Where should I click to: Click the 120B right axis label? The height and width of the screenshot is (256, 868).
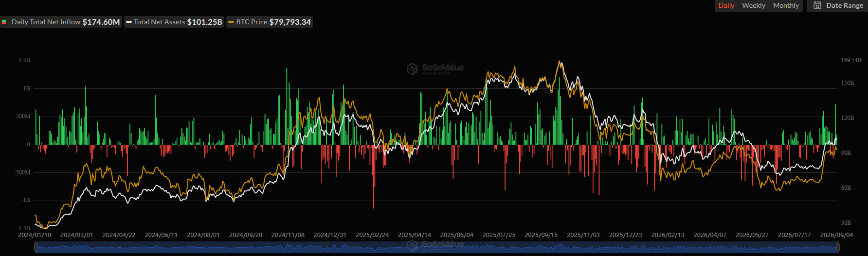coord(848,118)
